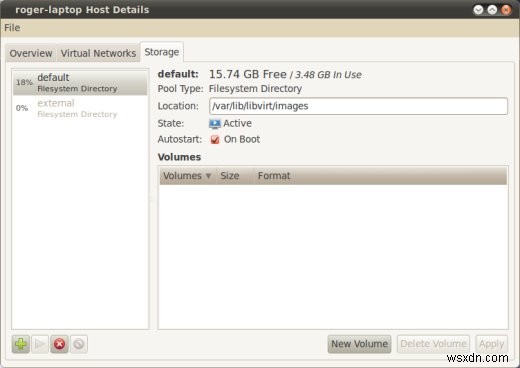Select the external storage pool
This screenshot has width=520, height=368.
pyautogui.click(x=80, y=108)
